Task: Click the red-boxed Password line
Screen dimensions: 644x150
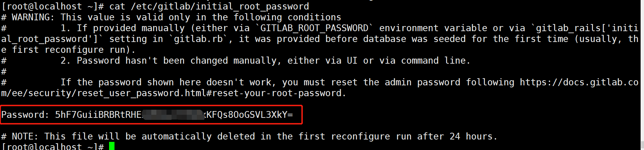Action: (151, 115)
